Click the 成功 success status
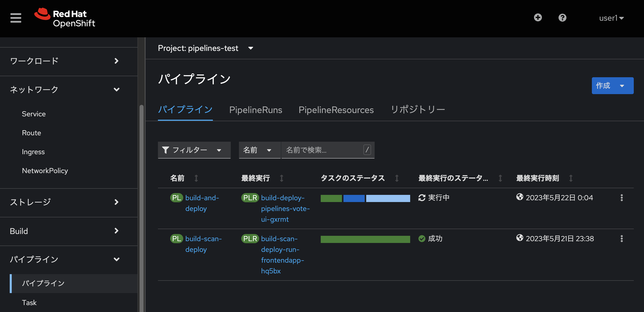644x312 pixels. pos(435,239)
